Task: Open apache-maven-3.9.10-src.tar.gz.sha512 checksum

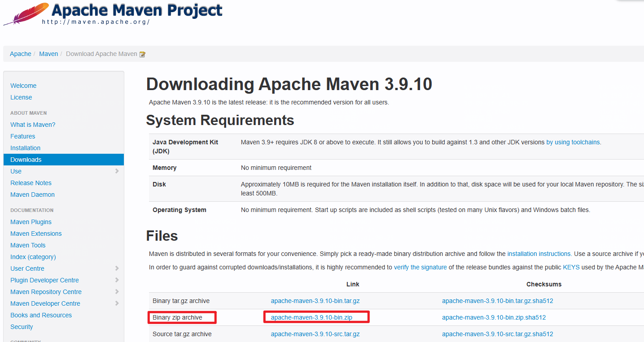Action: (498, 334)
